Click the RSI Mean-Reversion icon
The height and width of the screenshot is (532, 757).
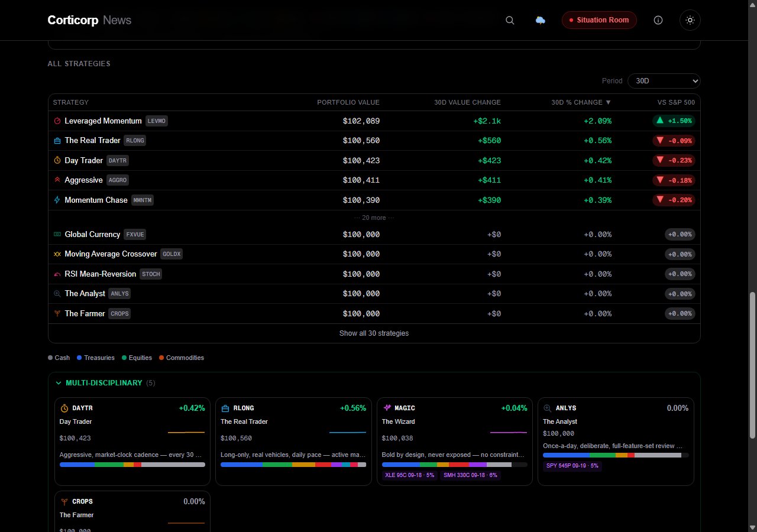(x=57, y=274)
